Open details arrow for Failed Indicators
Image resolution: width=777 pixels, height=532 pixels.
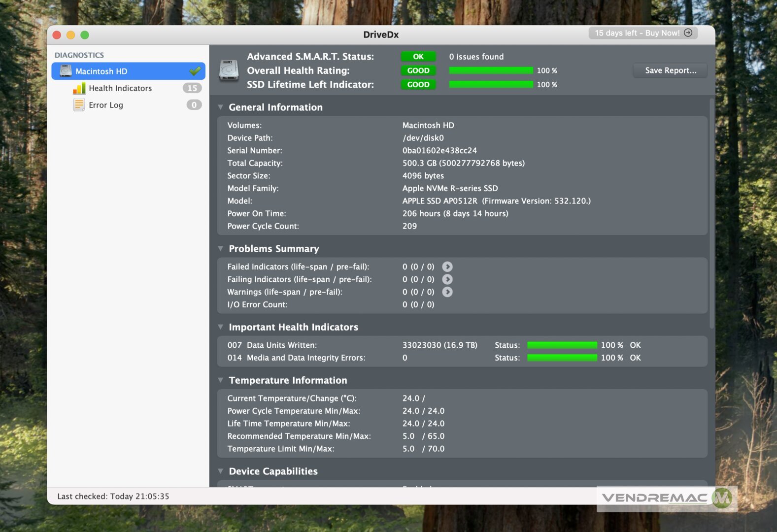(x=447, y=266)
